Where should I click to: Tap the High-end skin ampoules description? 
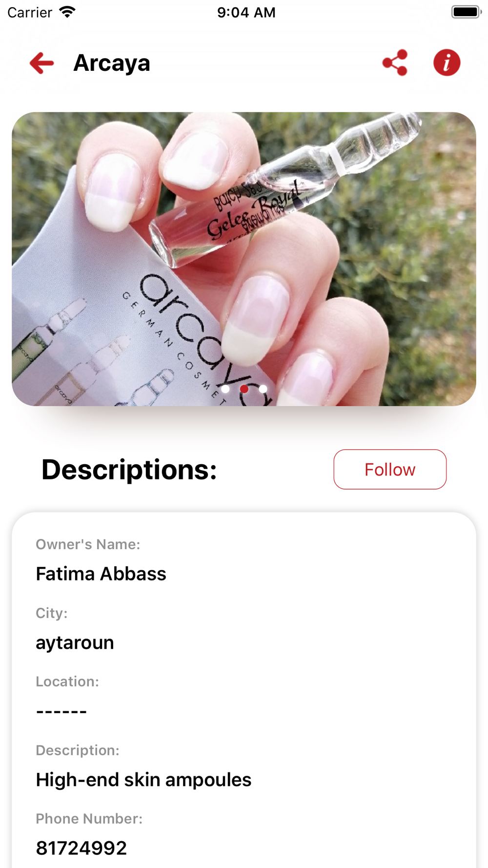click(143, 780)
